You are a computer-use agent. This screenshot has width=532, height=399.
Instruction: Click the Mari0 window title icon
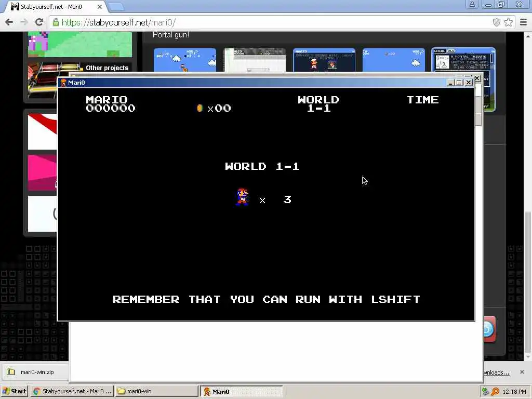point(63,83)
